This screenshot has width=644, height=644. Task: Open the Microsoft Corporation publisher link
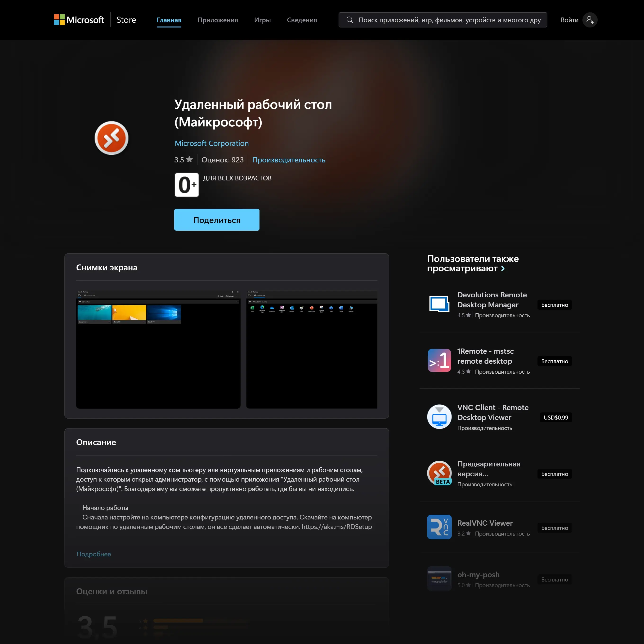(x=212, y=143)
